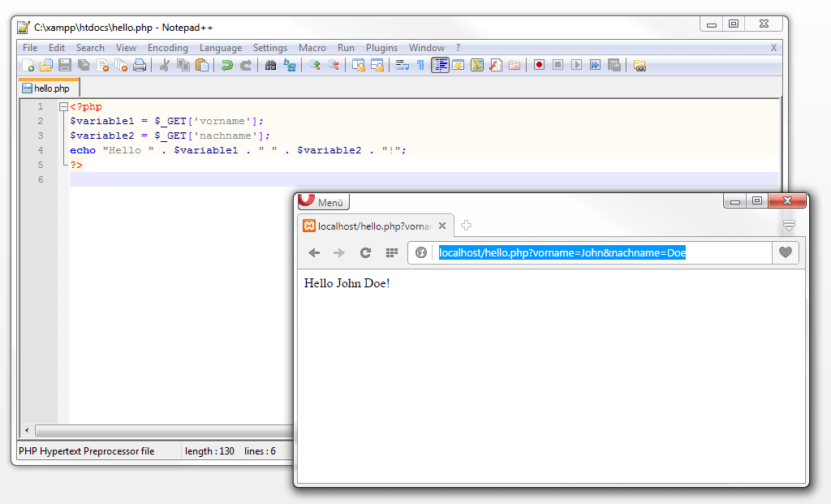Play back the recorded macro
This screenshot has height=504, width=831.
(577, 65)
